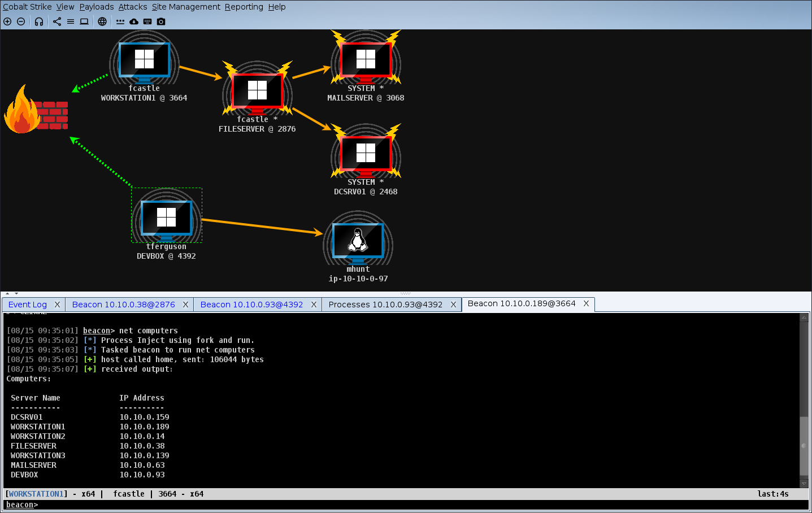Close Processes 10.10.0.93@4392 tab
This screenshot has height=513, width=812.
click(453, 305)
